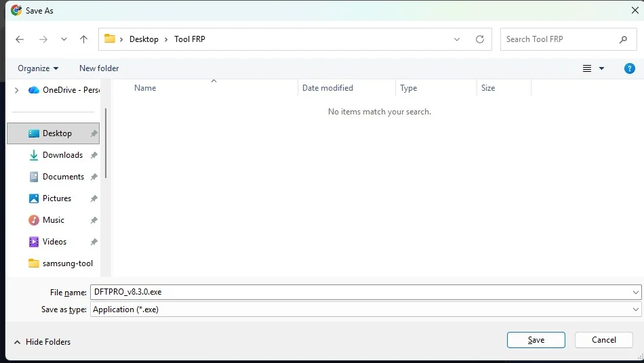Click the Chrome icon in title bar
This screenshot has height=363, width=644.
(16, 10)
